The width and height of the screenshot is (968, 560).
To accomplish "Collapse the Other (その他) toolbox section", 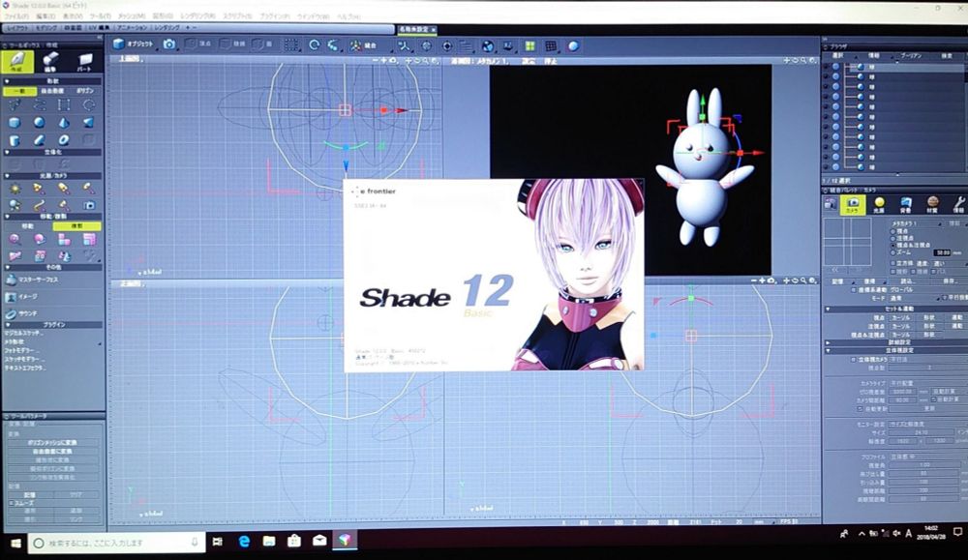I will coord(7,268).
